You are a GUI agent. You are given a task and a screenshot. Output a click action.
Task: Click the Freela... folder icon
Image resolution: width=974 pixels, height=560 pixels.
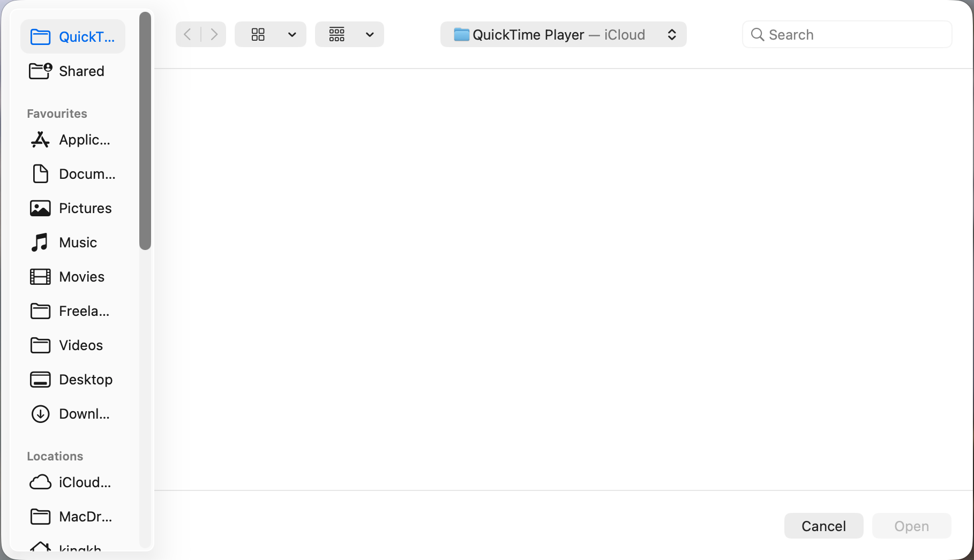[40, 311]
